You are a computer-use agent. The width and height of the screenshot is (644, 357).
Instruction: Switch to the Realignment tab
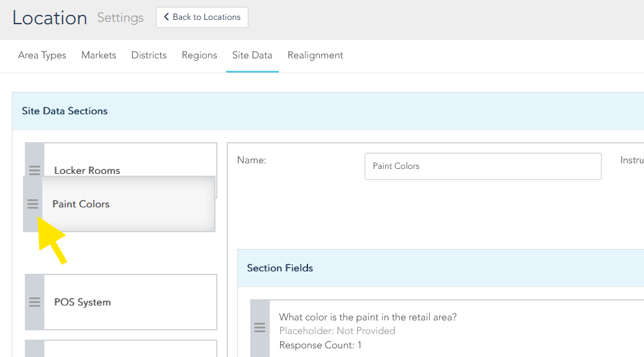point(315,55)
